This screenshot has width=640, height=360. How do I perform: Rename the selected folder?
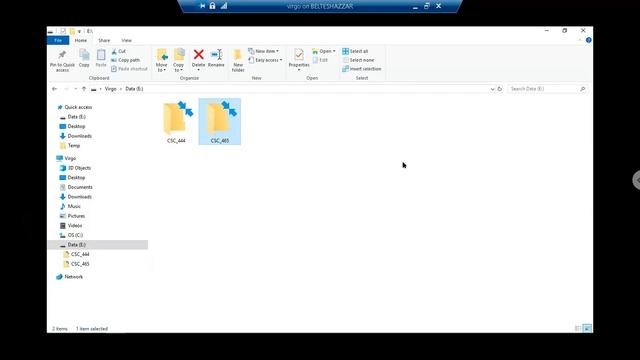pos(216,58)
